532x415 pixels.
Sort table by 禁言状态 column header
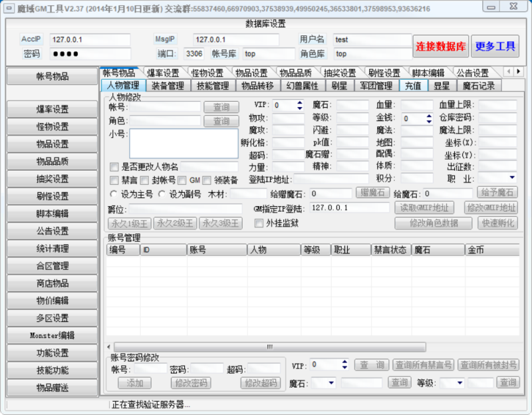point(391,250)
